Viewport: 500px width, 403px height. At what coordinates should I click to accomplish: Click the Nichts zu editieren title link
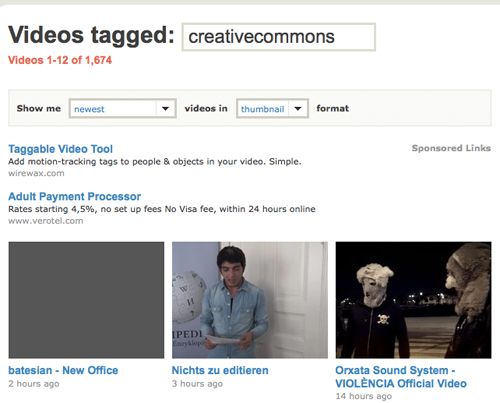220,370
